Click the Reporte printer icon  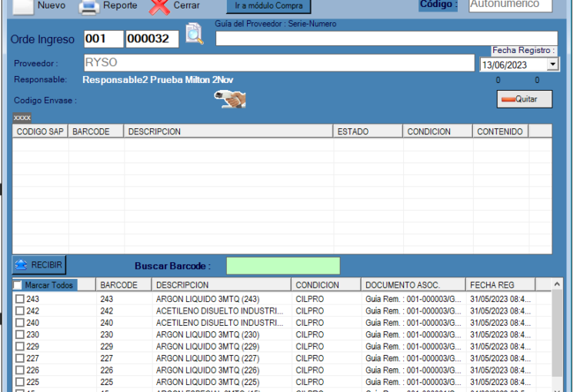click(x=90, y=7)
